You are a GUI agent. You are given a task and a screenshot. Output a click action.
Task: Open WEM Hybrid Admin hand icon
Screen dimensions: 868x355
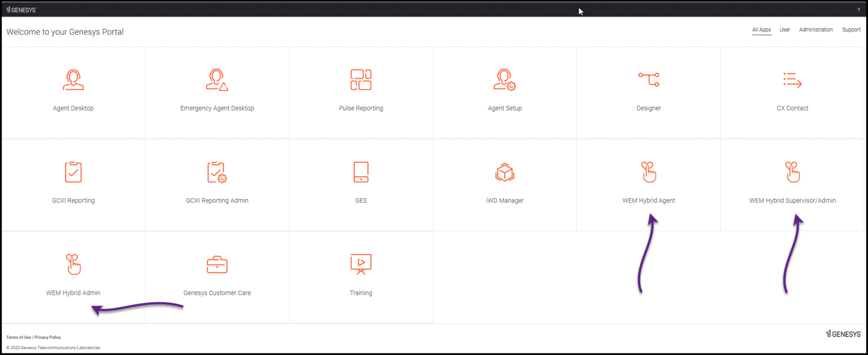(73, 264)
